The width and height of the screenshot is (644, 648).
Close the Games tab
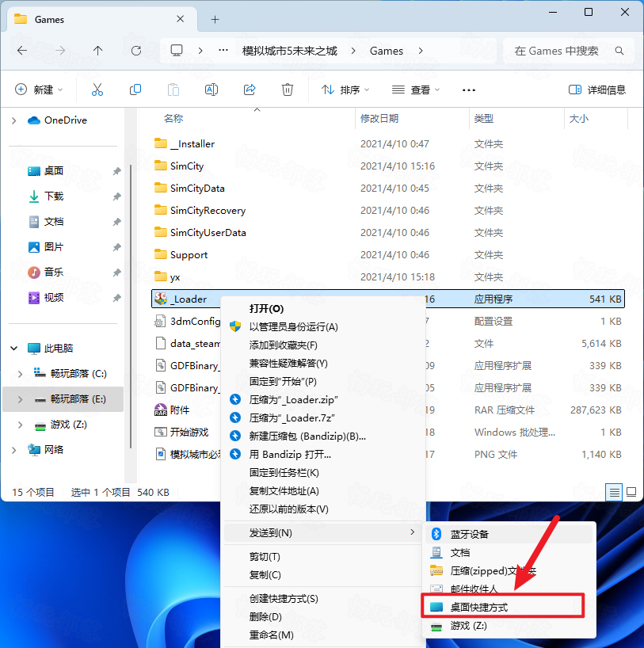pyautogui.click(x=181, y=19)
